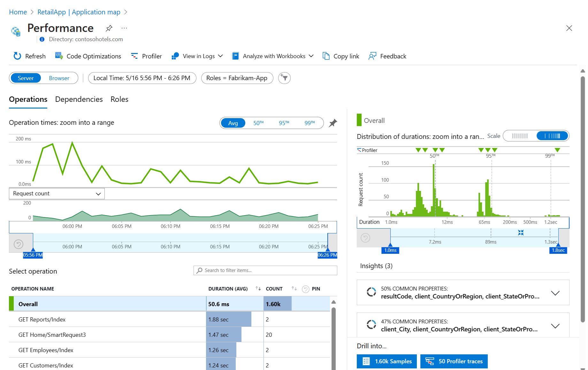Pin the Performance blade to dashboard
This screenshot has width=588, height=370.
pyautogui.click(x=109, y=28)
